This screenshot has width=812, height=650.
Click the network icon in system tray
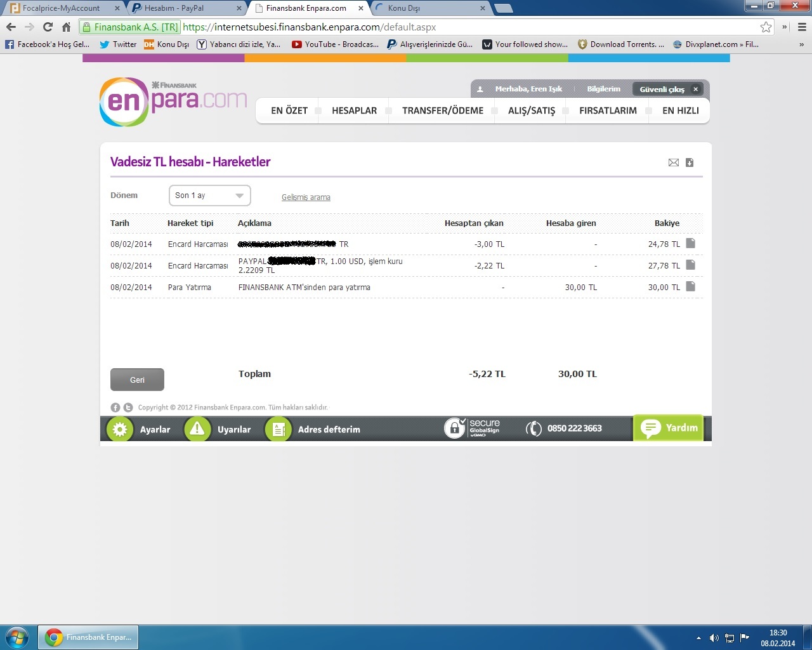(730, 638)
